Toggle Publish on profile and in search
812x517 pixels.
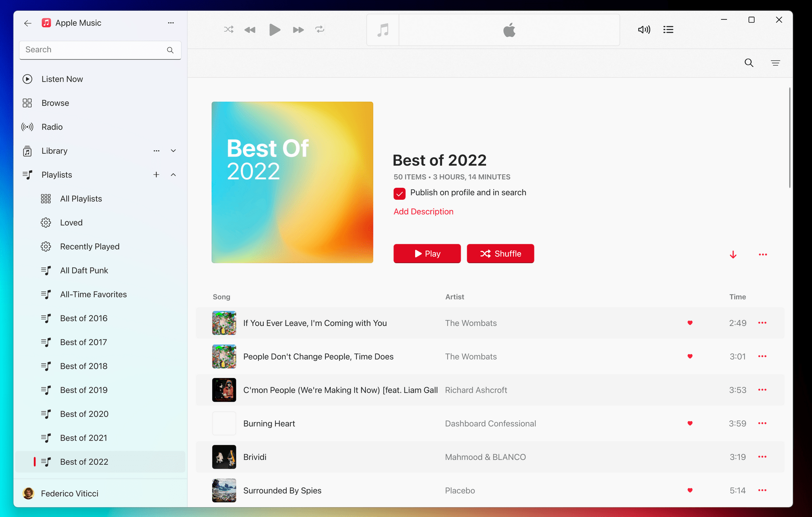click(x=400, y=193)
